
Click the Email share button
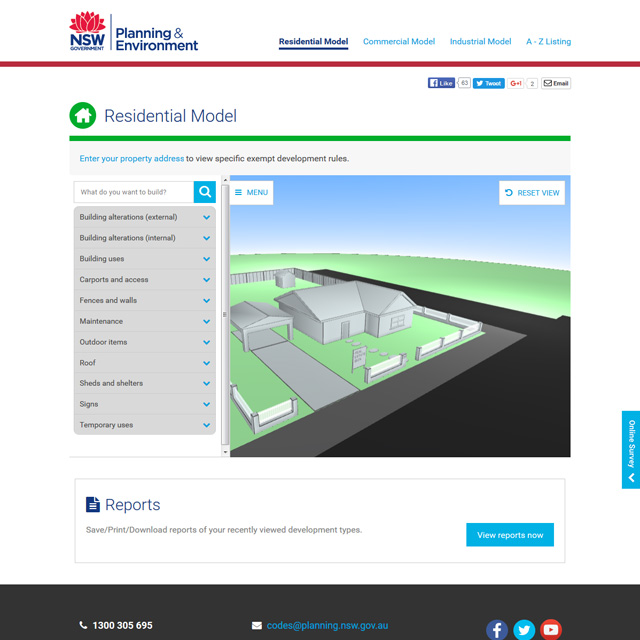[556, 83]
